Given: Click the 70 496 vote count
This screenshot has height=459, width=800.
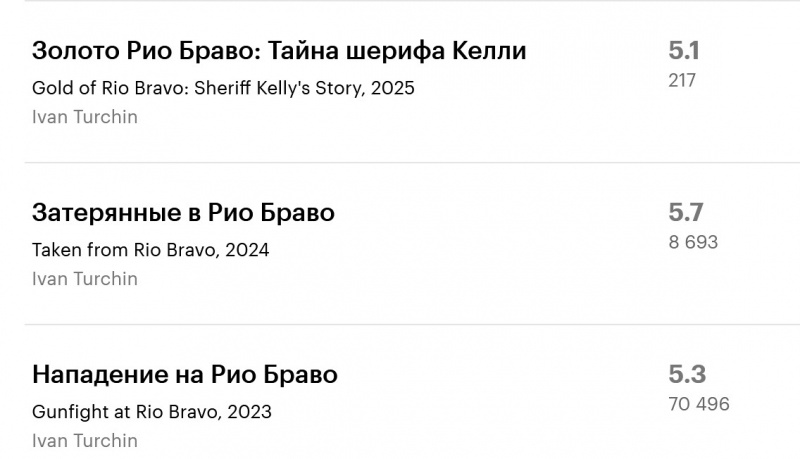Looking at the screenshot, I should coord(699,404).
